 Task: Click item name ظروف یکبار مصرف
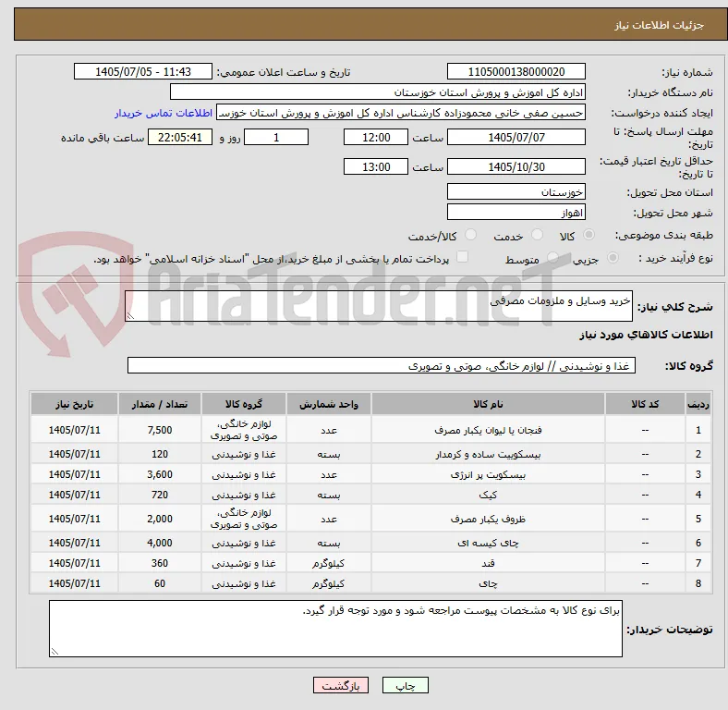coord(488,519)
